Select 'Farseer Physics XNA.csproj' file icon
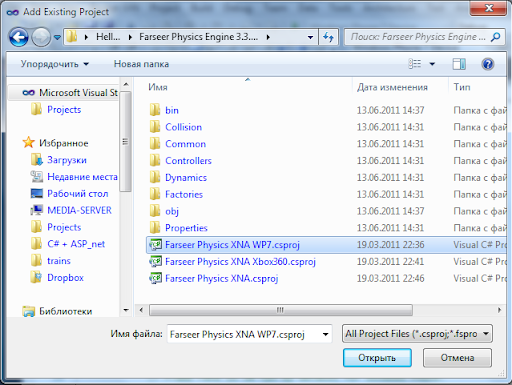The width and height of the screenshot is (512, 385). point(155,278)
